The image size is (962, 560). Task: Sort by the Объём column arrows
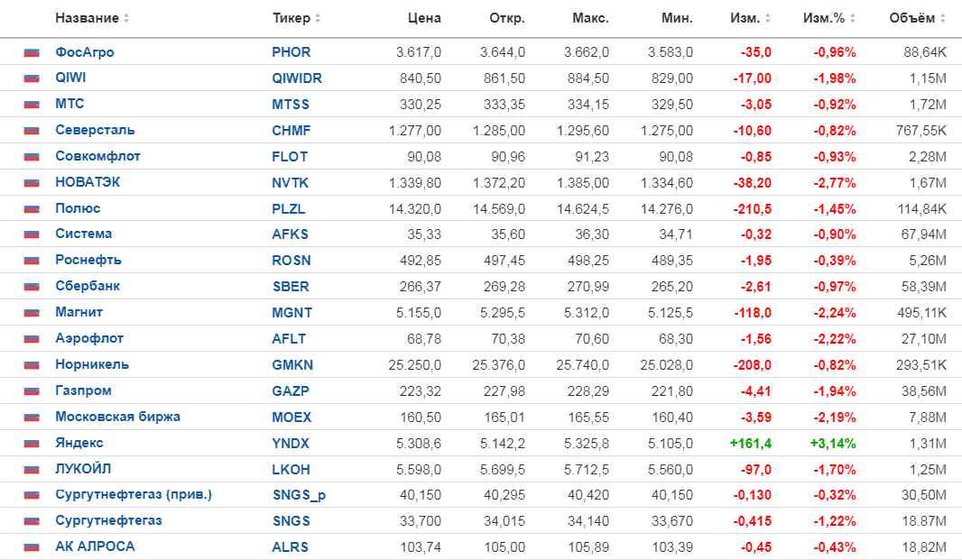943,18
